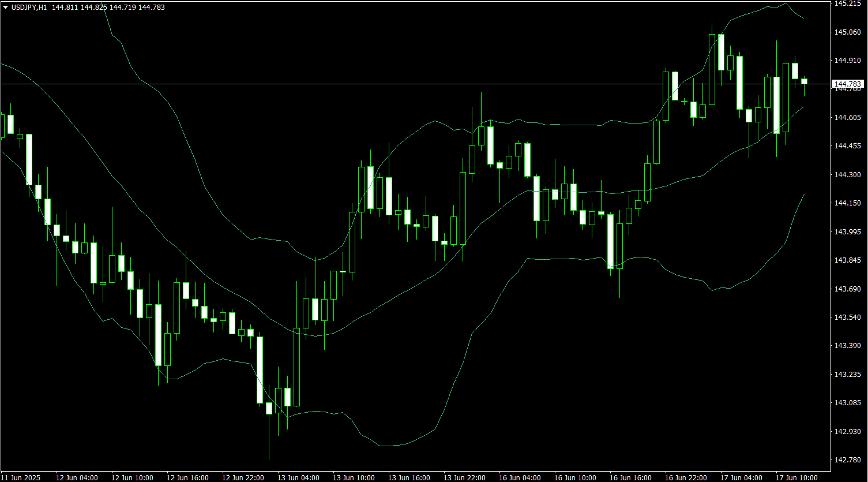Viewport: 868px width, 482px height.
Task: Click the high value 144.825 in header
Action: [x=93, y=8]
